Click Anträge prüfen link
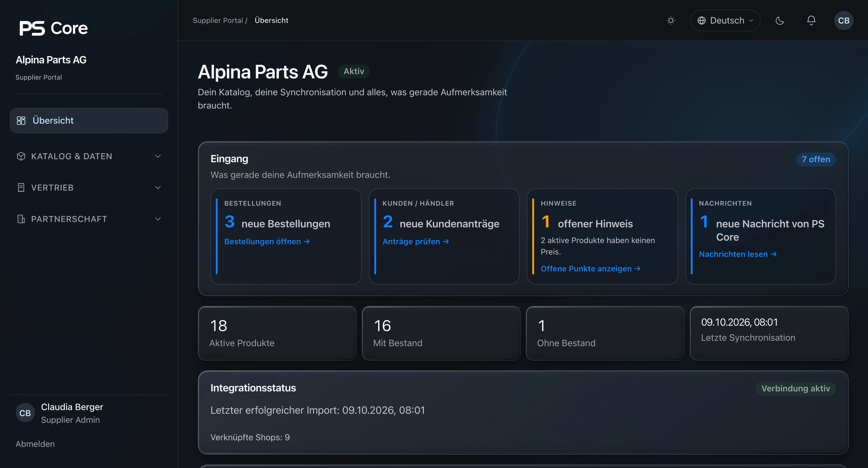The width and height of the screenshot is (868, 468). pyautogui.click(x=416, y=241)
